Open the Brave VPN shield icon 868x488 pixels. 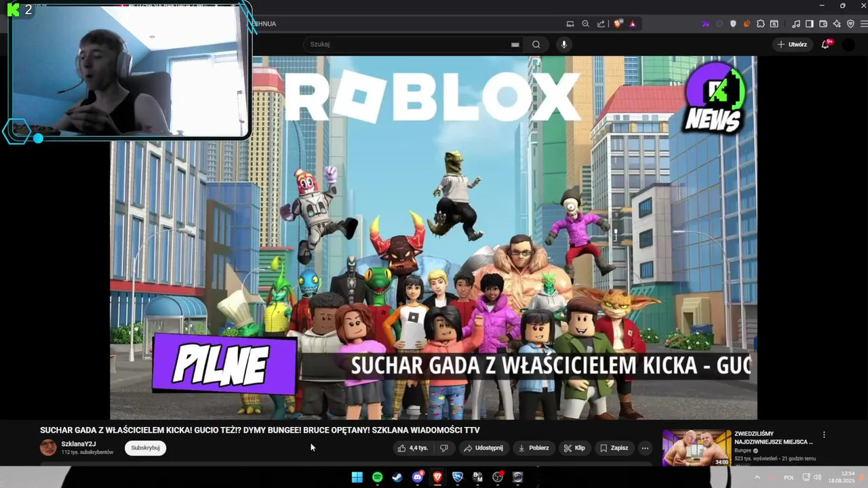click(850, 24)
